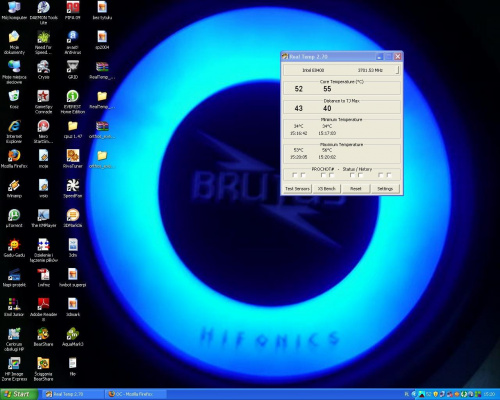The image size is (500, 400).
Task: Open HP Image Zone Express shortcut
Action: coord(14,369)
